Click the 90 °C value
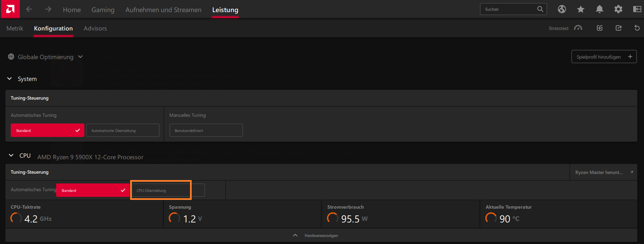 tap(509, 218)
